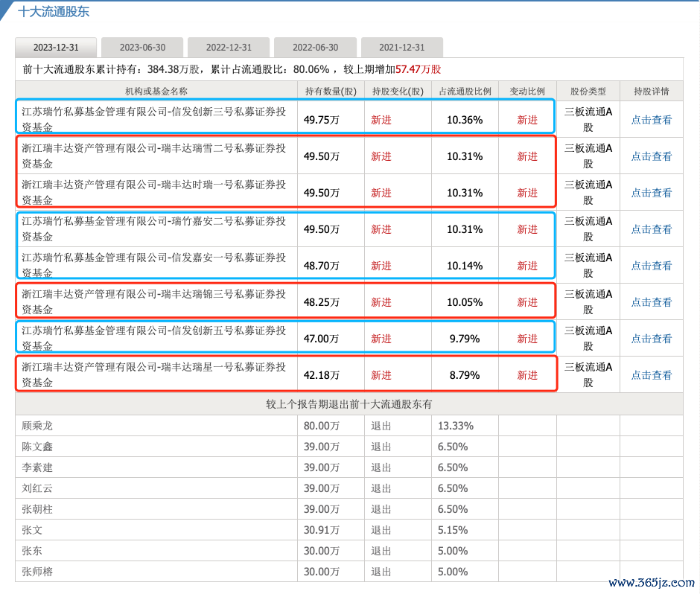This screenshot has width=700, height=594.
Task: Click the 13.33% ratio for 顾乘龙
Action: 455,427
